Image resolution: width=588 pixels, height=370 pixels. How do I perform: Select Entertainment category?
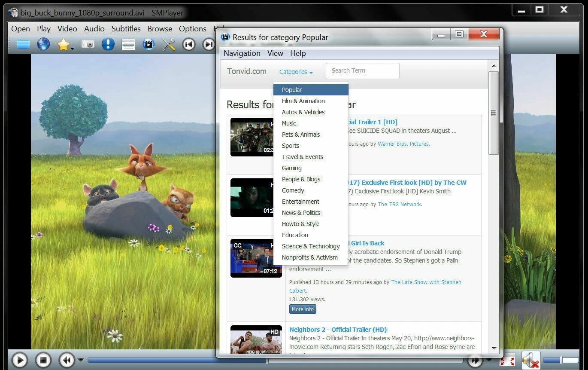pyautogui.click(x=311, y=202)
